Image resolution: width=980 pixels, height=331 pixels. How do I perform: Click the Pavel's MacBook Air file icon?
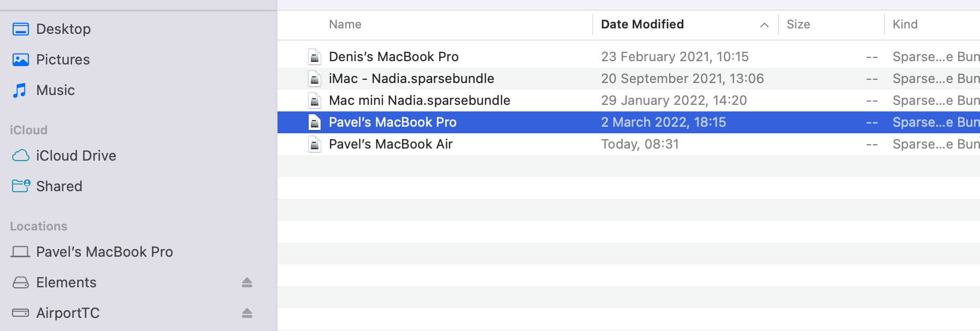pos(315,144)
